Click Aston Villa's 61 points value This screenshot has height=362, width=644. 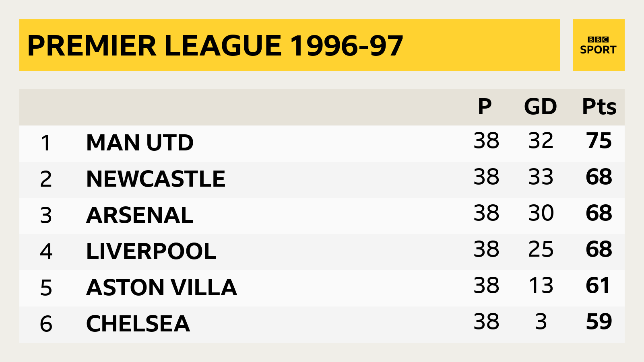tap(598, 286)
